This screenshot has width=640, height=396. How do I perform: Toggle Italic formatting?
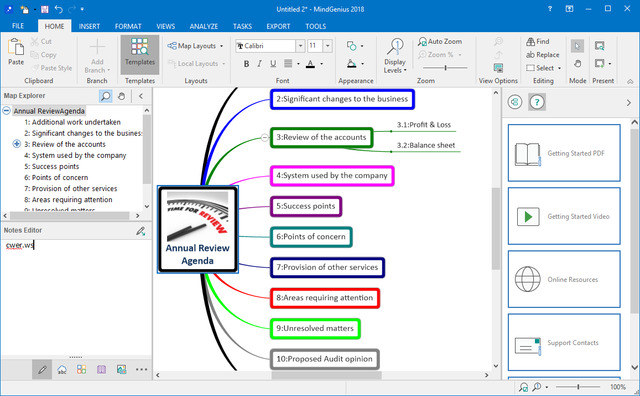[259, 64]
